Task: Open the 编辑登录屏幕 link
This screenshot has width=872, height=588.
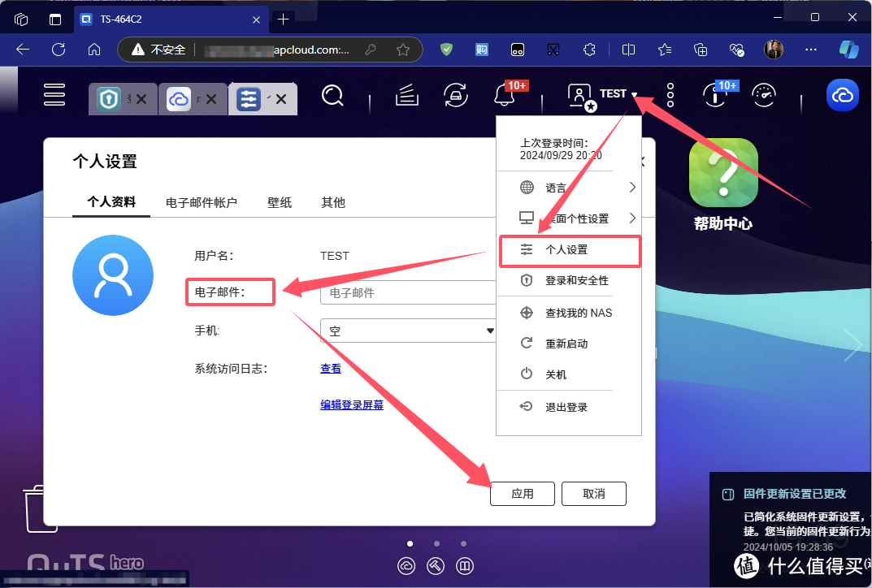Action: 352,404
